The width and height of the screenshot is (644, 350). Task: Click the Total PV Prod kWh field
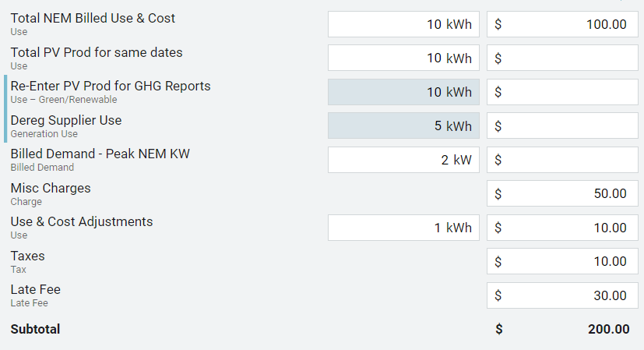pyautogui.click(x=403, y=58)
